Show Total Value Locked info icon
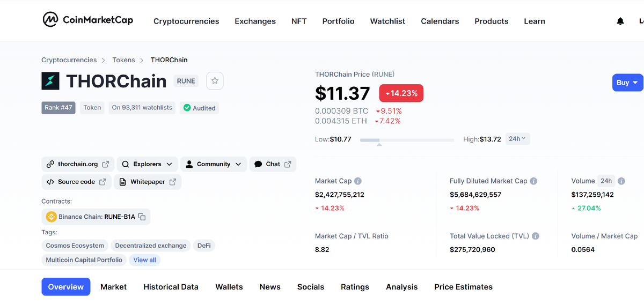The image size is (644, 304). pos(536,236)
